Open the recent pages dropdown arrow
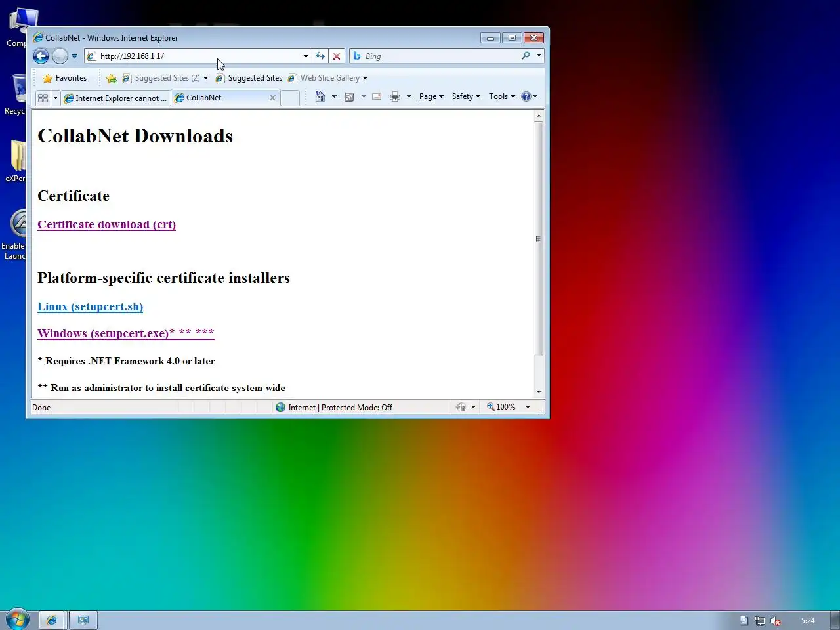 74,56
